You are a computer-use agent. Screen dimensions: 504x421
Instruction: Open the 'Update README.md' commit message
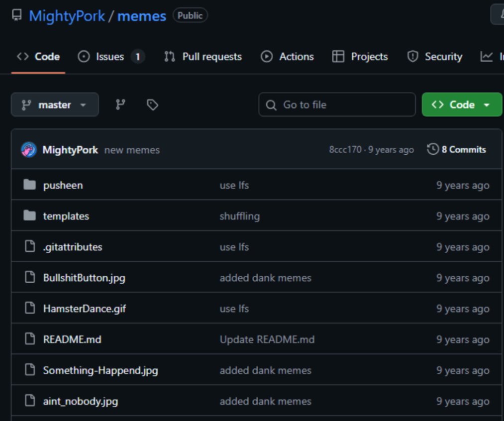coord(267,339)
